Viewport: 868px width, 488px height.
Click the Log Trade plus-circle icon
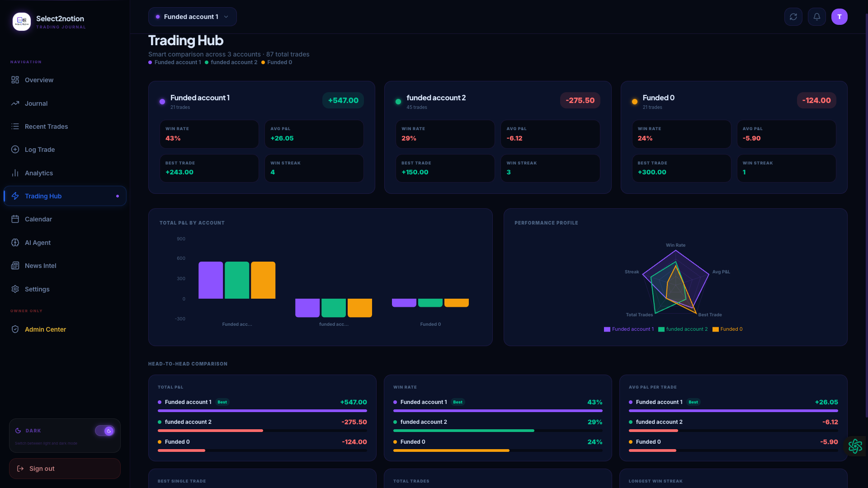(15, 150)
